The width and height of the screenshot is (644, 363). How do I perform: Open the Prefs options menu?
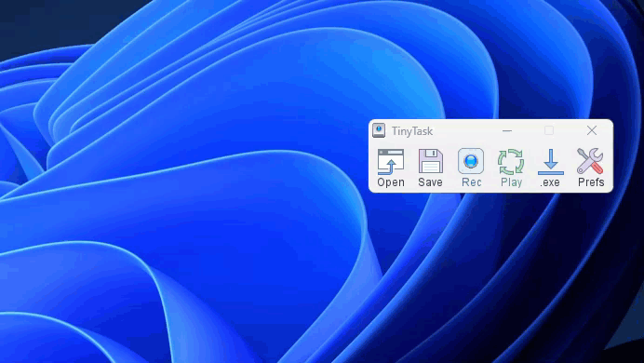(x=591, y=168)
